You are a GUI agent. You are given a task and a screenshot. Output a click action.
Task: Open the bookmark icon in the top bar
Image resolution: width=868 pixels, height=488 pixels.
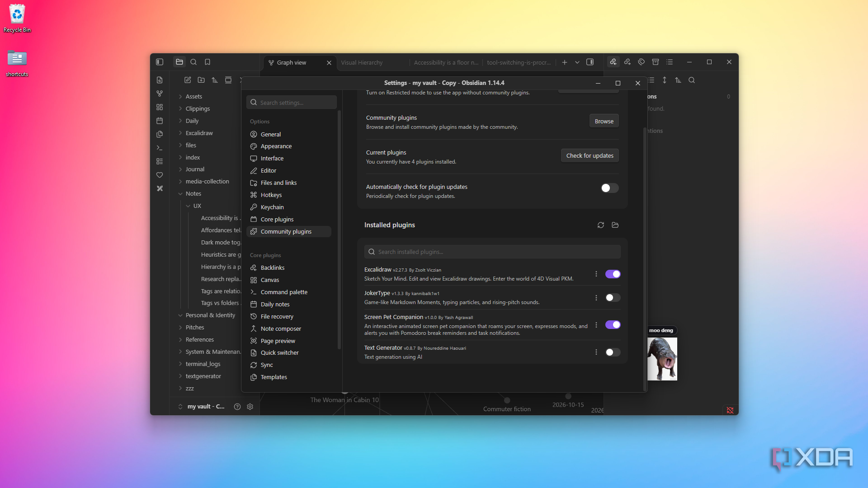tap(208, 62)
